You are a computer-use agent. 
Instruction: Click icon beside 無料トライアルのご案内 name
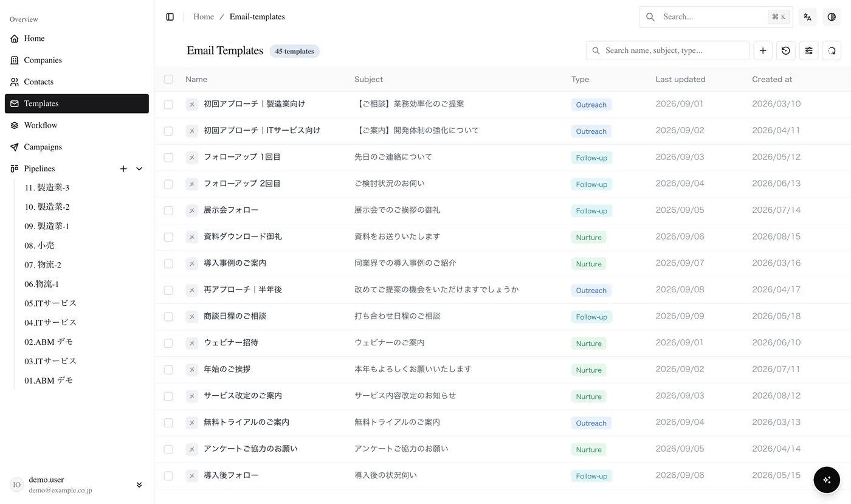pos(191,423)
